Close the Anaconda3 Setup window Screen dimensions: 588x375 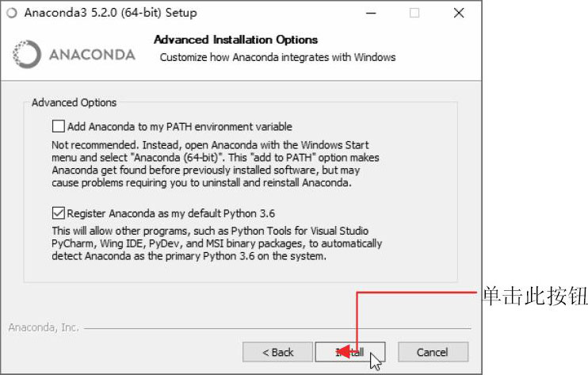[459, 13]
